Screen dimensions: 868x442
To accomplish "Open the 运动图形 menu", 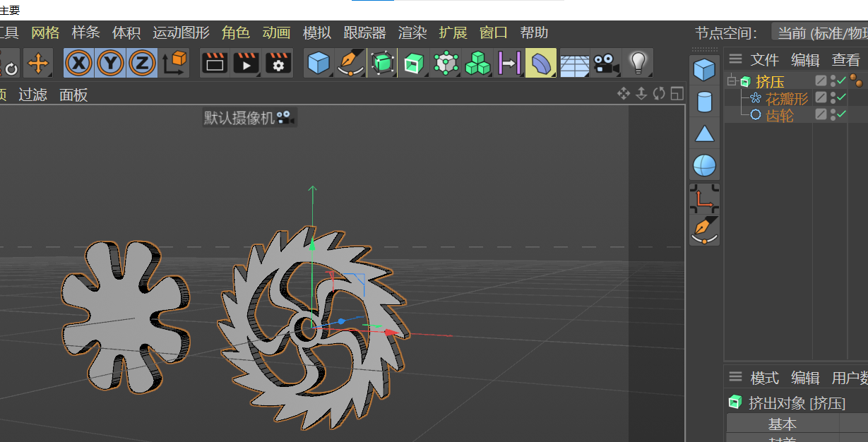I will [x=181, y=32].
